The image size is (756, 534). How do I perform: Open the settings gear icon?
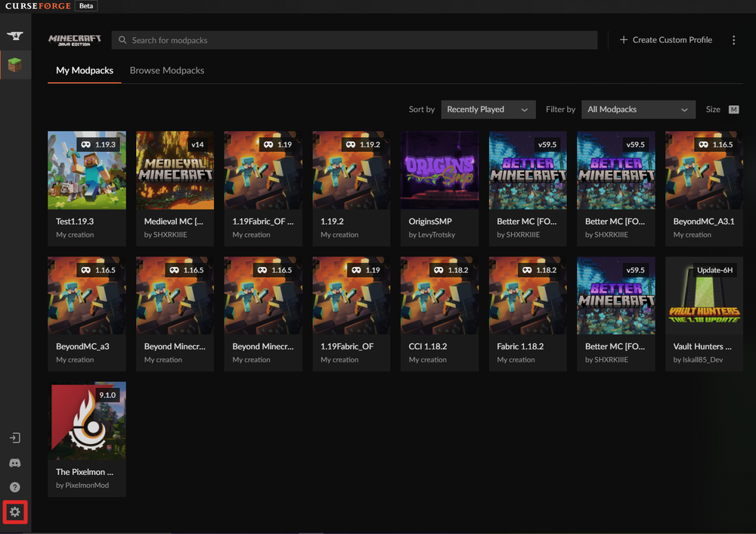coord(14,512)
